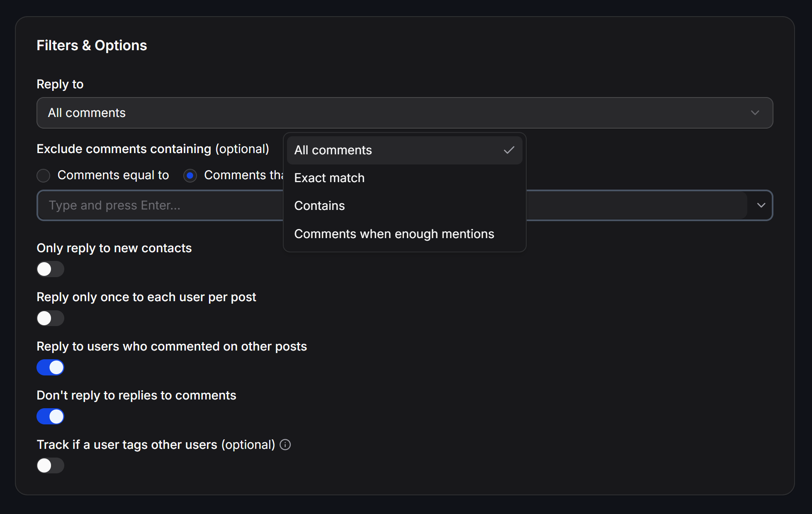This screenshot has width=812, height=514.
Task: Disable Reply to users who commented on other posts
Action: pyautogui.click(x=51, y=368)
